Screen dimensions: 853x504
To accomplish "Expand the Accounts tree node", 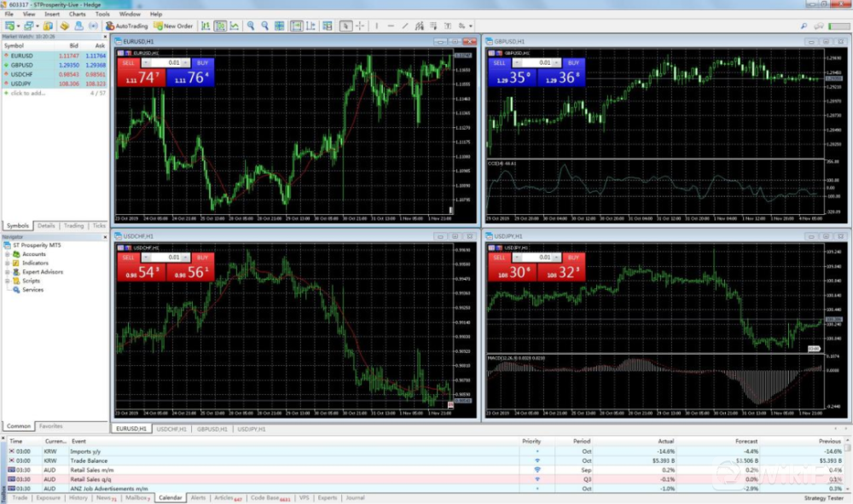I will pos(7,254).
